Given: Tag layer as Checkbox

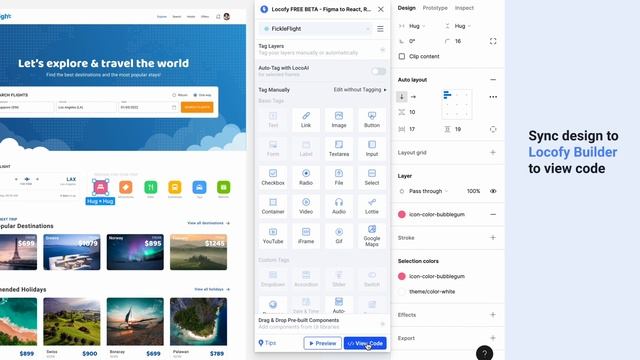Looking at the screenshot, I should click(273, 178).
